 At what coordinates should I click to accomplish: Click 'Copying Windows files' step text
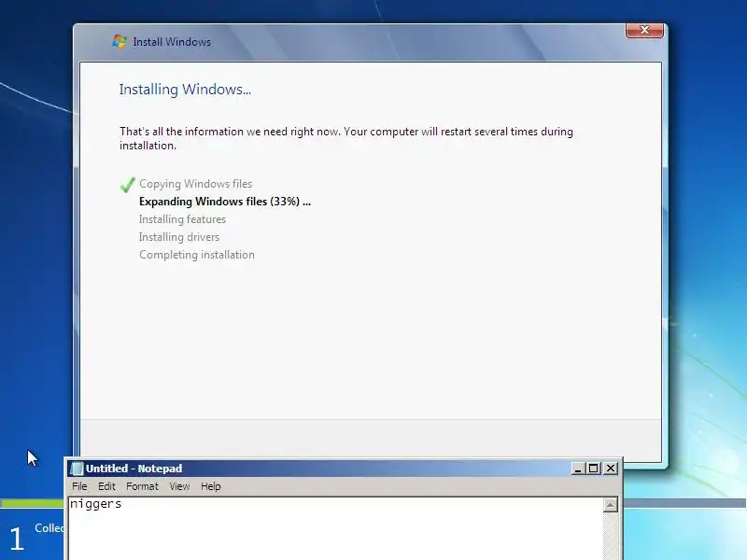pyautogui.click(x=195, y=184)
